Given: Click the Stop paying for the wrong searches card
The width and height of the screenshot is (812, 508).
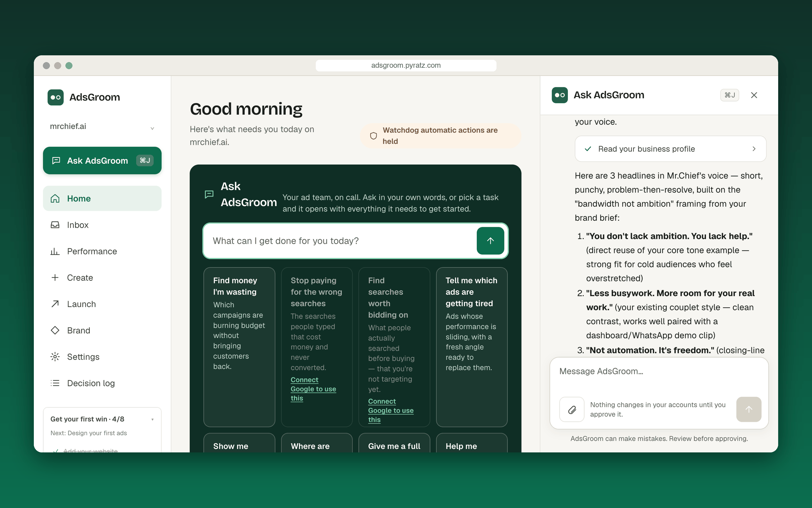Looking at the screenshot, I should pyautogui.click(x=317, y=347).
